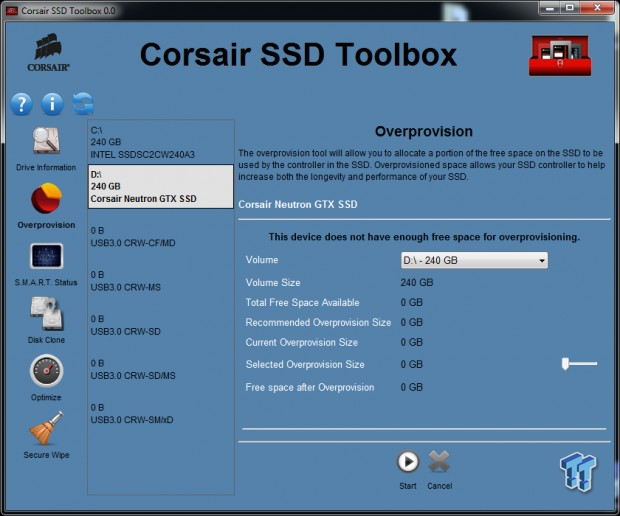Select the USB3.0 CRW-SM/xD drive entry
This screenshot has width=620, height=516.
pos(161,414)
